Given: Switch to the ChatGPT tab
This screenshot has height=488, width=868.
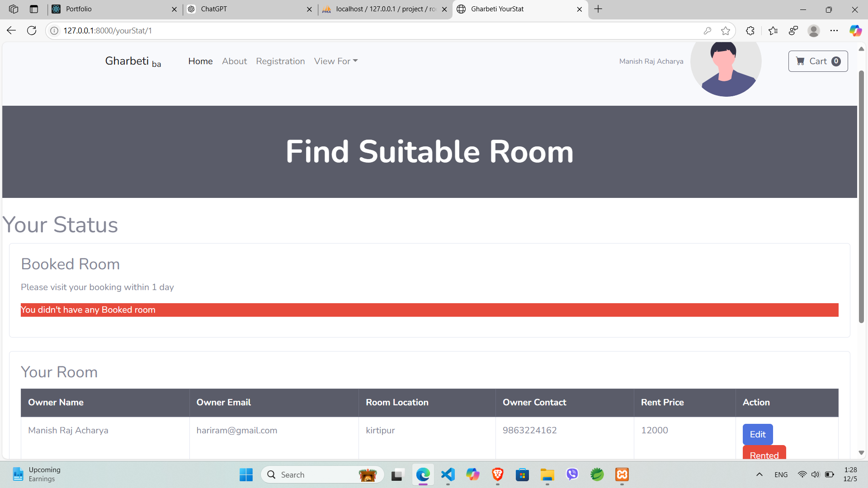Looking at the screenshot, I should (x=249, y=9).
